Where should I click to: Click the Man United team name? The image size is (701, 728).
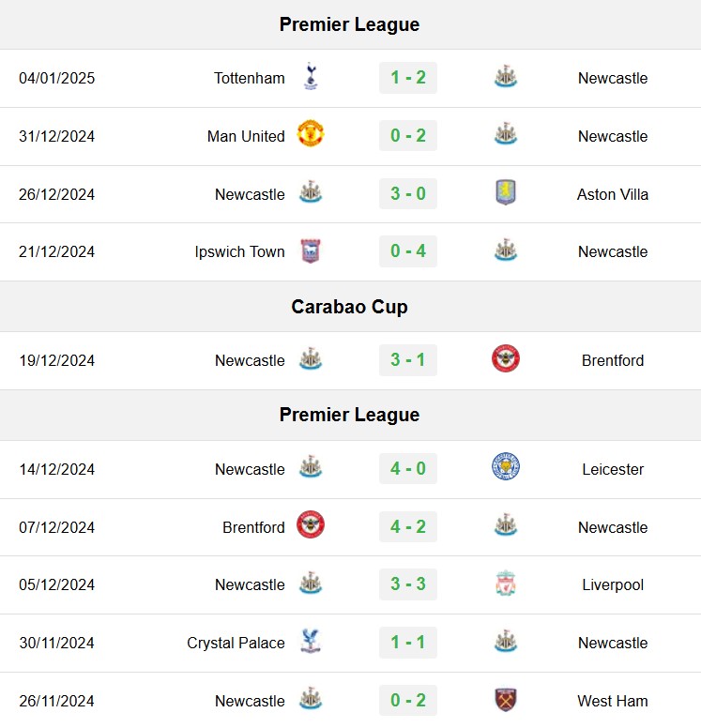click(x=246, y=137)
